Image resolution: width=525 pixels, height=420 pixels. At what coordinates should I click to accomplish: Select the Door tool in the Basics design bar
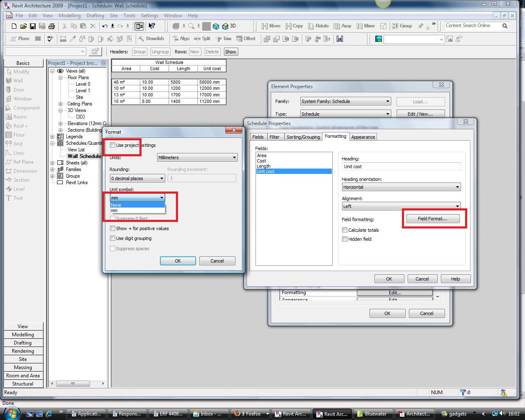coord(15,90)
